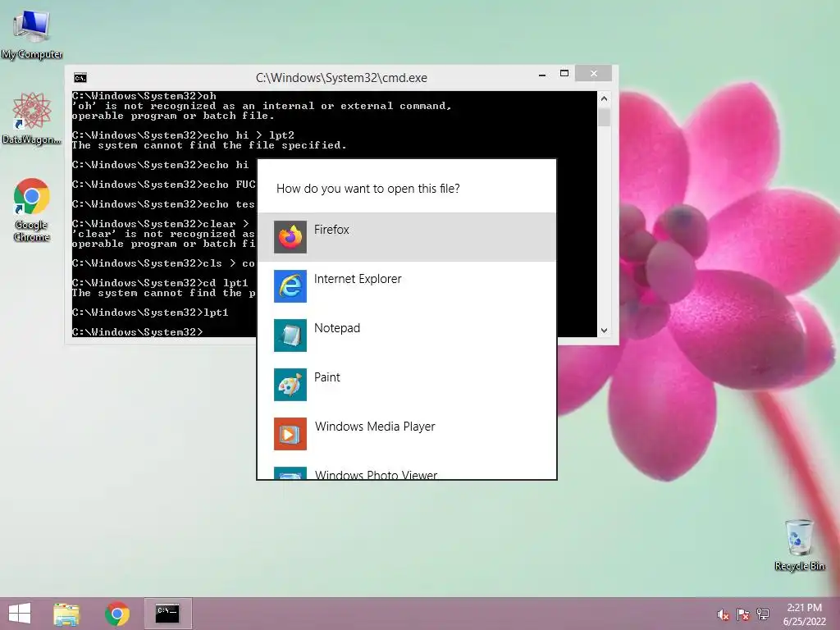Click the line "C:\Windows\System32>lpt1" in the console

point(150,313)
